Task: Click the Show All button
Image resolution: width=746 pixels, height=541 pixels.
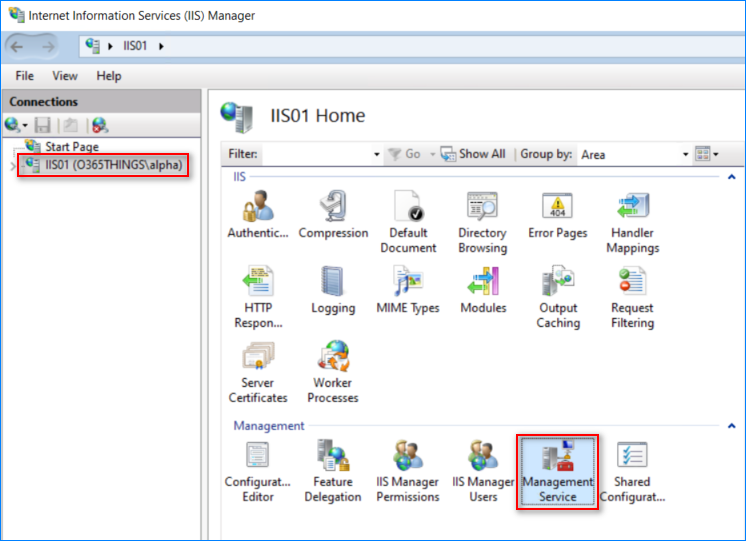Action: pos(473,154)
